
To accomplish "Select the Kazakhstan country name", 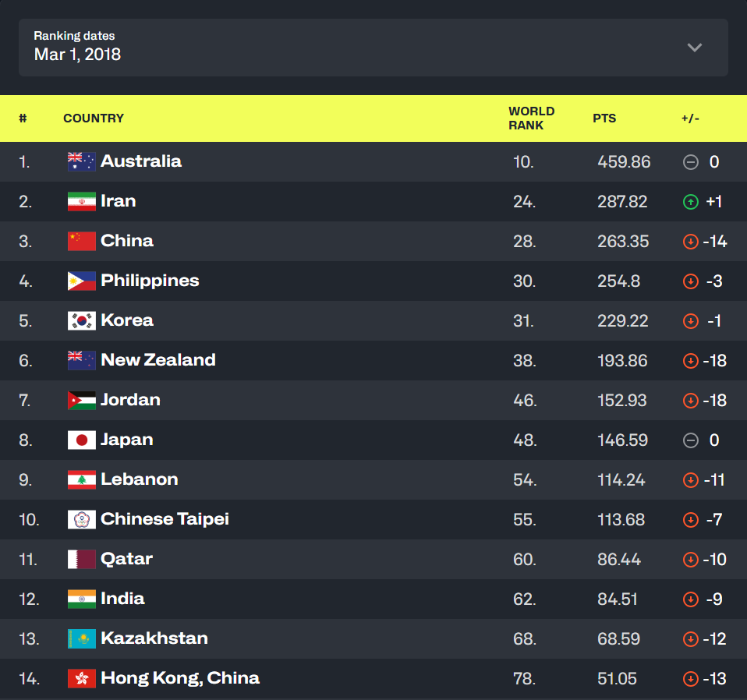I will (x=154, y=638).
